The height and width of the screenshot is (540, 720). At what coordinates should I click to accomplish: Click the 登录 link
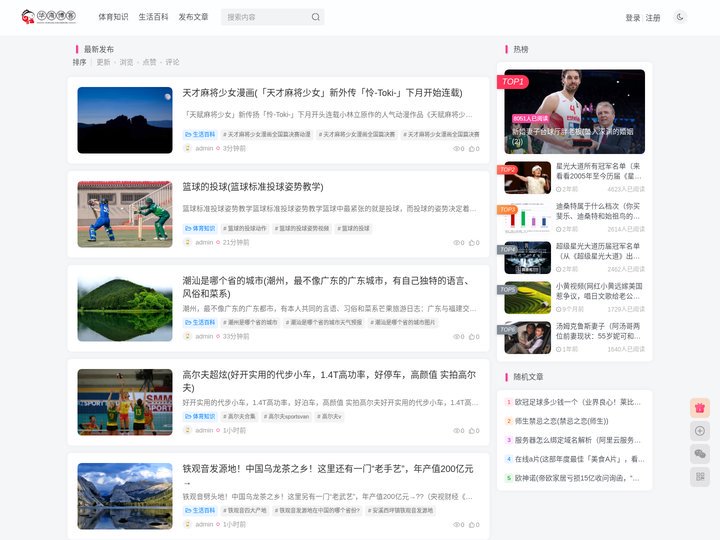632,18
